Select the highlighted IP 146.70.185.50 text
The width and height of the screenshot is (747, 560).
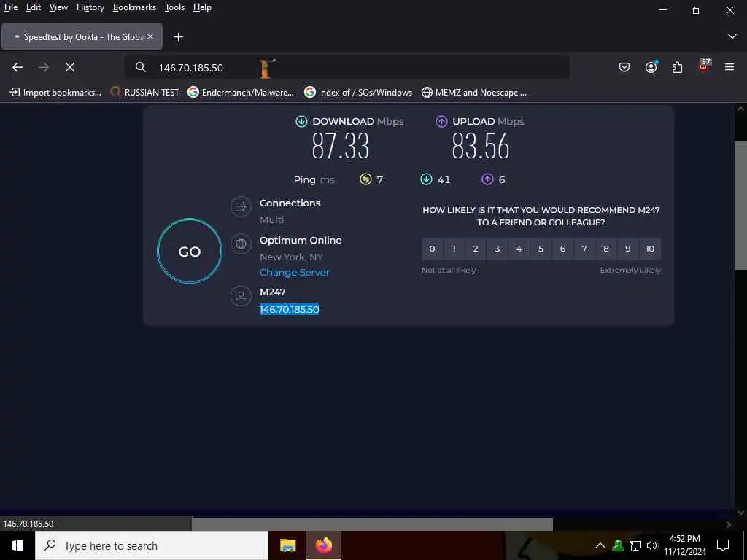click(289, 309)
